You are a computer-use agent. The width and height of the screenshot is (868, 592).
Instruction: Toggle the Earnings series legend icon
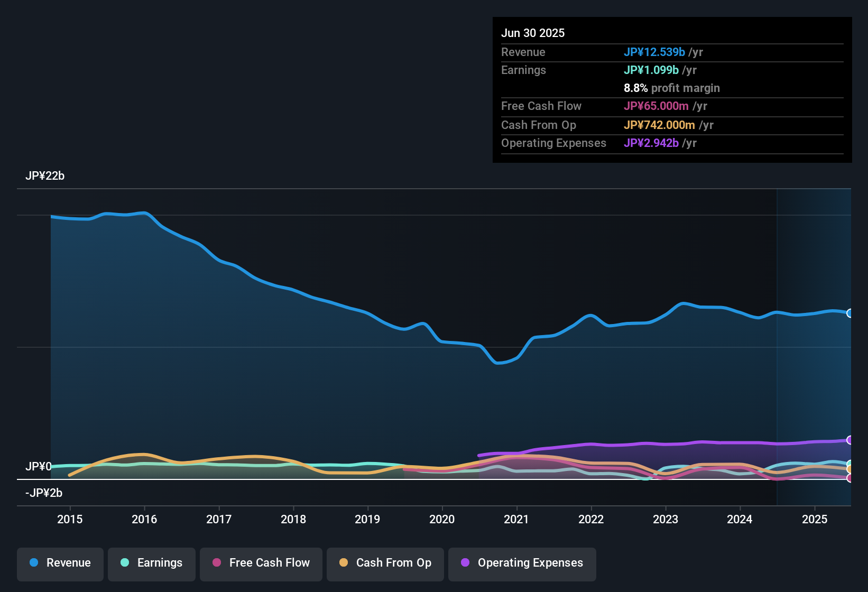point(125,563)
